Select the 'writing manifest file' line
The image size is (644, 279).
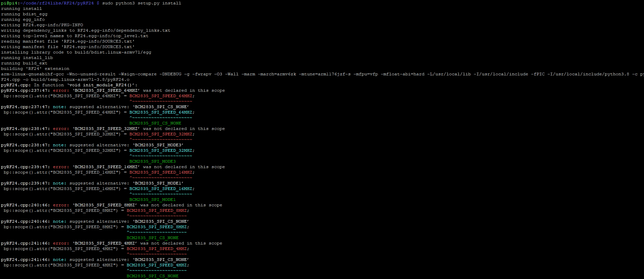point(68,47)
